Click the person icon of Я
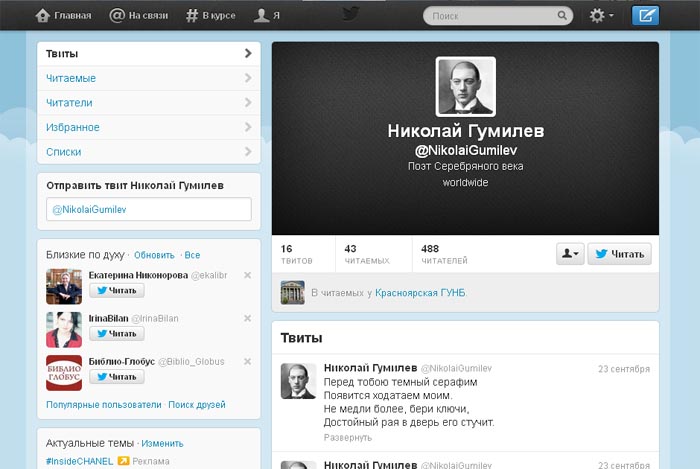Viewport: 700px width, 469px height. point(261,16)
